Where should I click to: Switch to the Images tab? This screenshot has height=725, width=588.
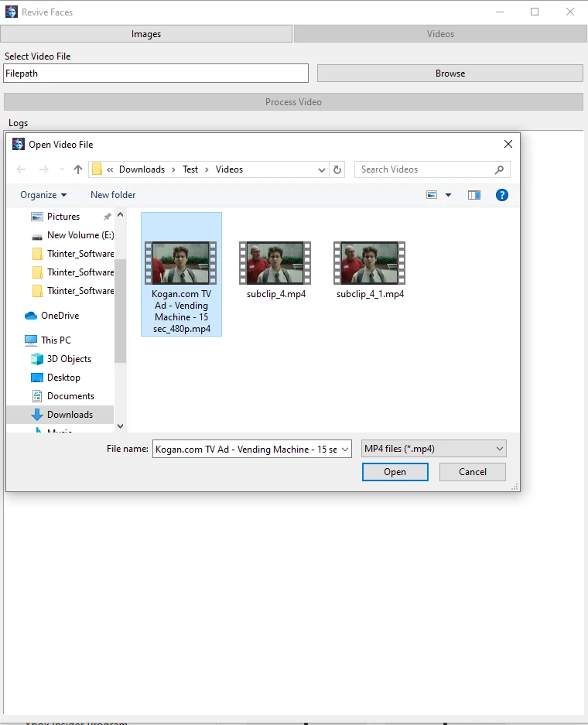(146, 34)
